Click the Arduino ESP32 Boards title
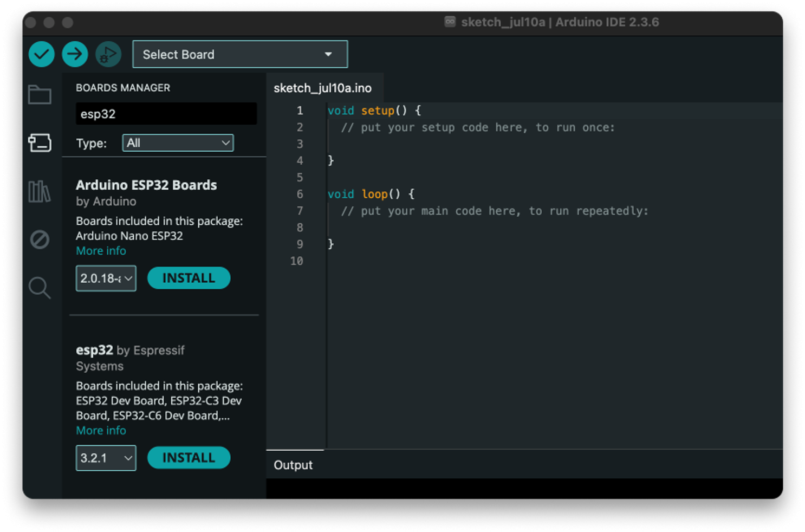The height and width of the screenshot is (532, 805). click(x=146, y=185)
